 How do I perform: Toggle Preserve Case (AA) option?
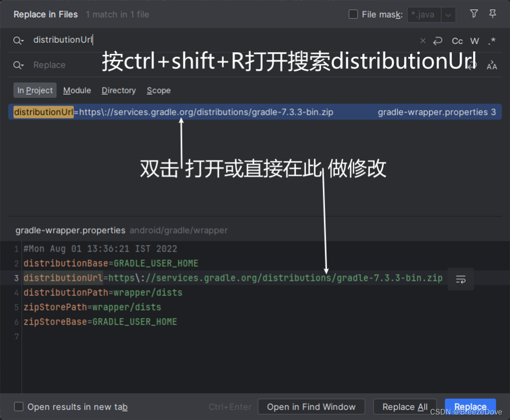(492, 65)
